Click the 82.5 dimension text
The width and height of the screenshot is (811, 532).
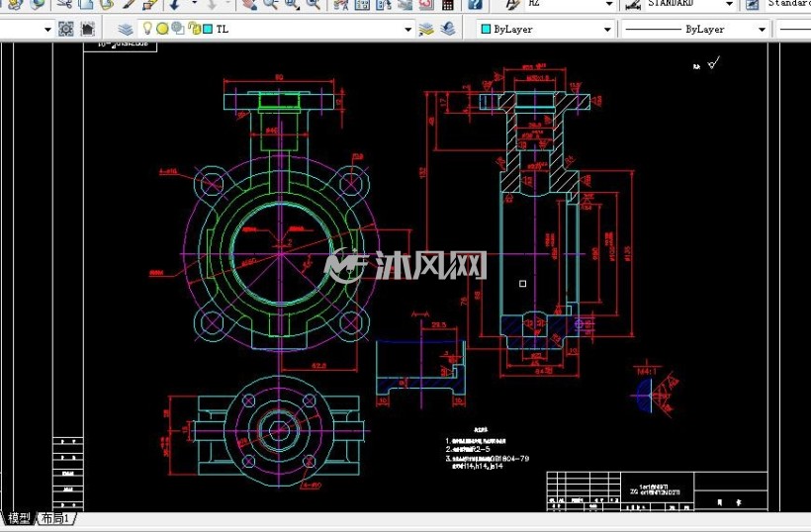[x=319, y=366]
